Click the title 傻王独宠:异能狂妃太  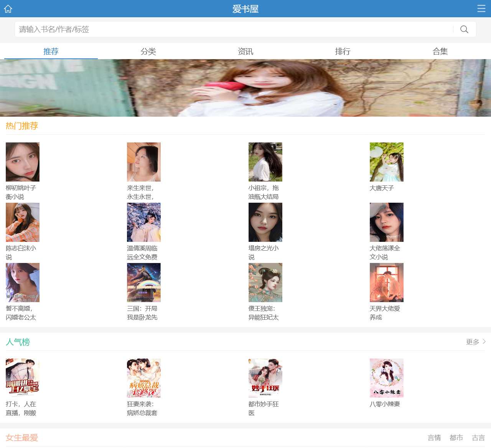click(x=264, y=313)
